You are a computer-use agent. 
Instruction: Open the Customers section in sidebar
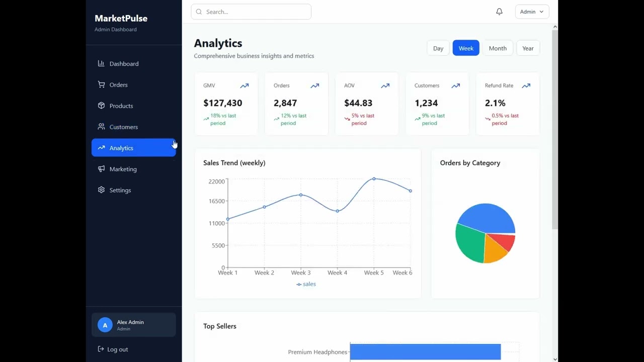click(133, 127)
